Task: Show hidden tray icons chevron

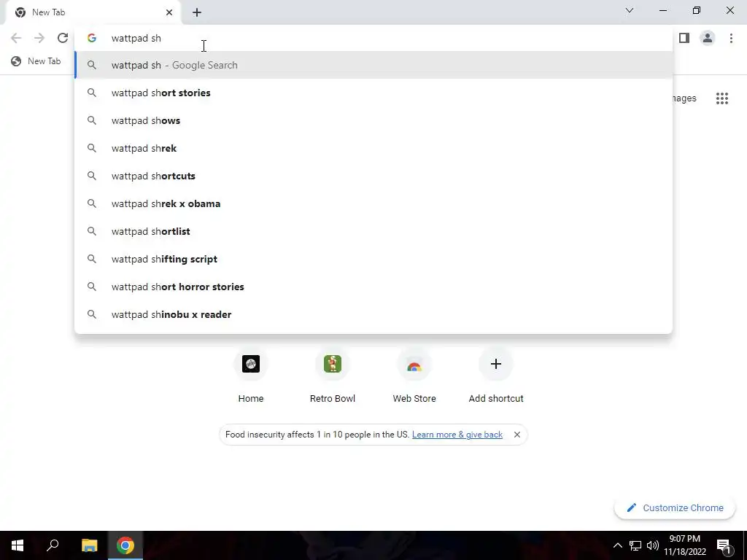Action: [617, 545]
